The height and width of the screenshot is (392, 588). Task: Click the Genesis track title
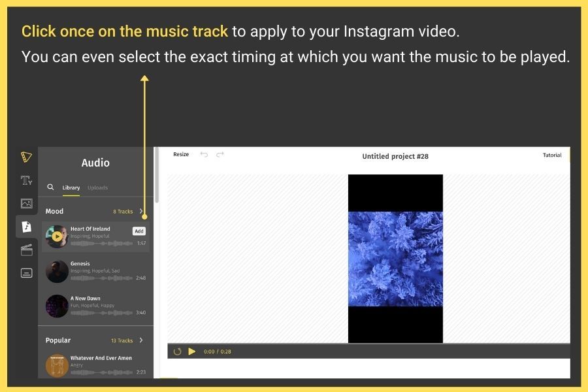[x=80, y=264]
